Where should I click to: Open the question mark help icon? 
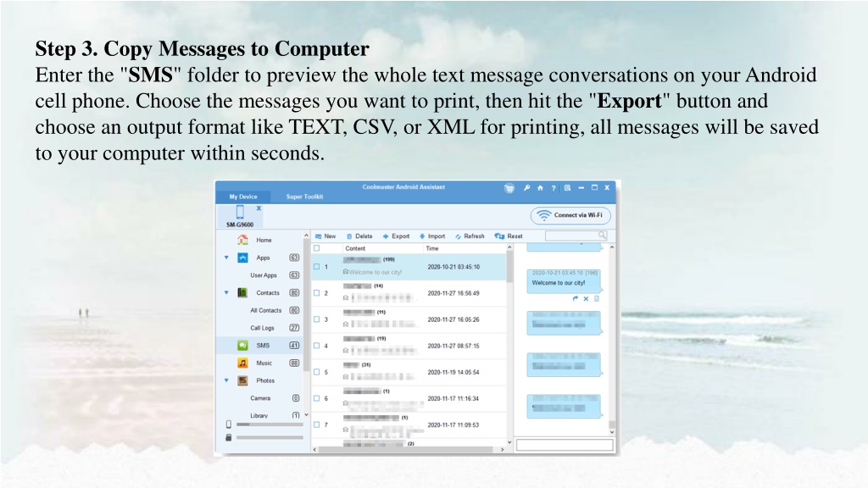tap(554, 187)
